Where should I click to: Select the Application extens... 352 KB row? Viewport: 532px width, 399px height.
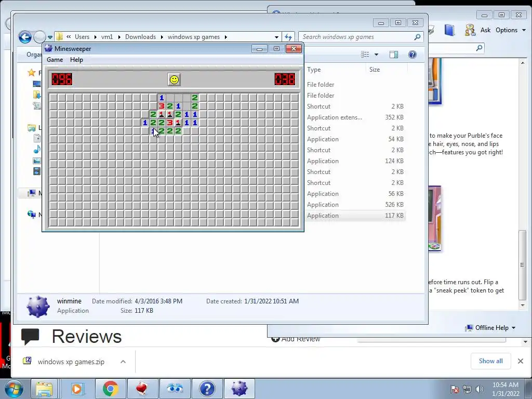point(355,117)
